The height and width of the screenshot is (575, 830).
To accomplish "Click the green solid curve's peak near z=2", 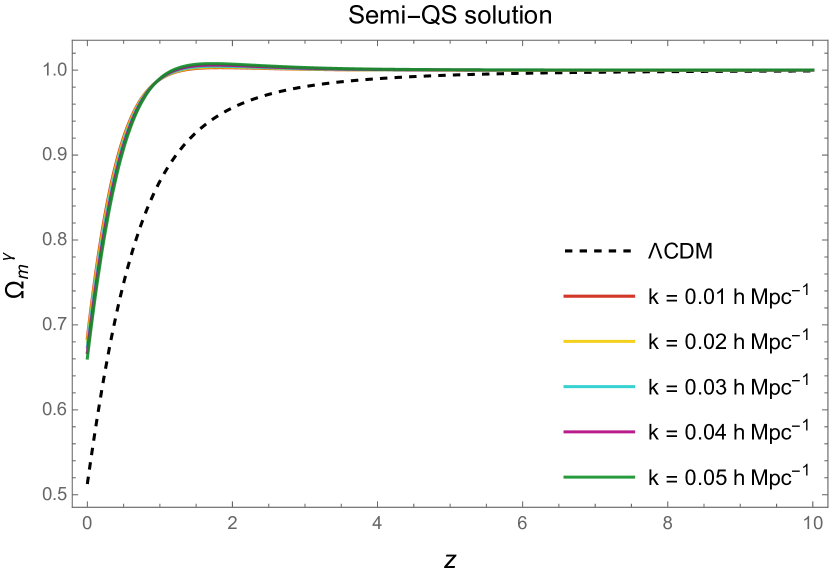I will coord(212,64).
